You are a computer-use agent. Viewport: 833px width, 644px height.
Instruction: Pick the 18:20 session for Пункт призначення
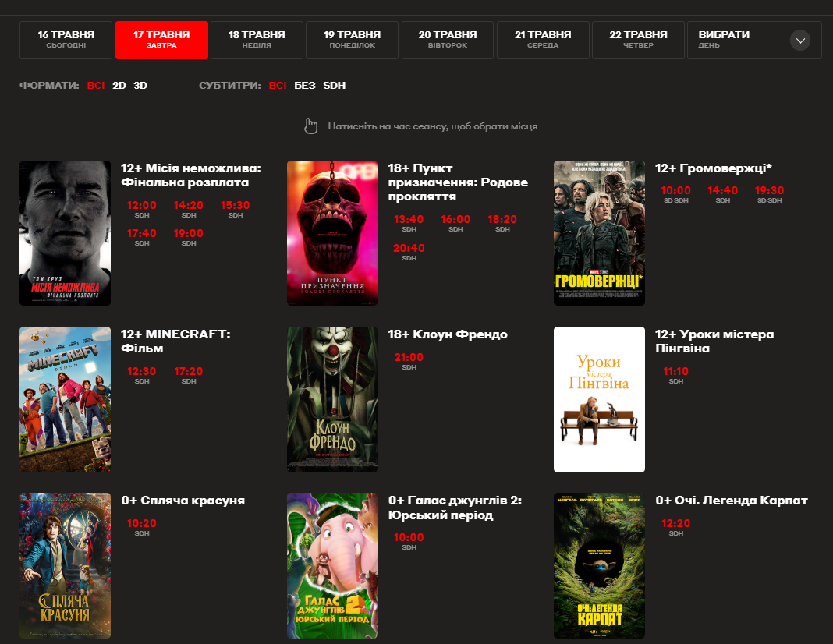click(502, 223)
